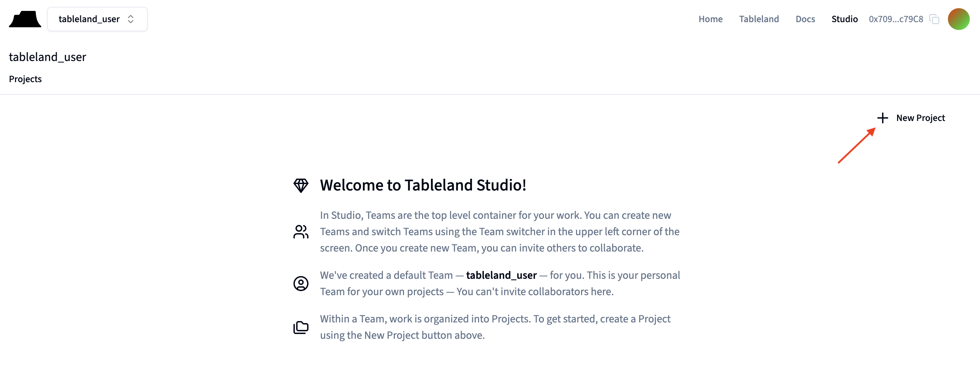Open the Tableland nav link

(x=759, y=19)
